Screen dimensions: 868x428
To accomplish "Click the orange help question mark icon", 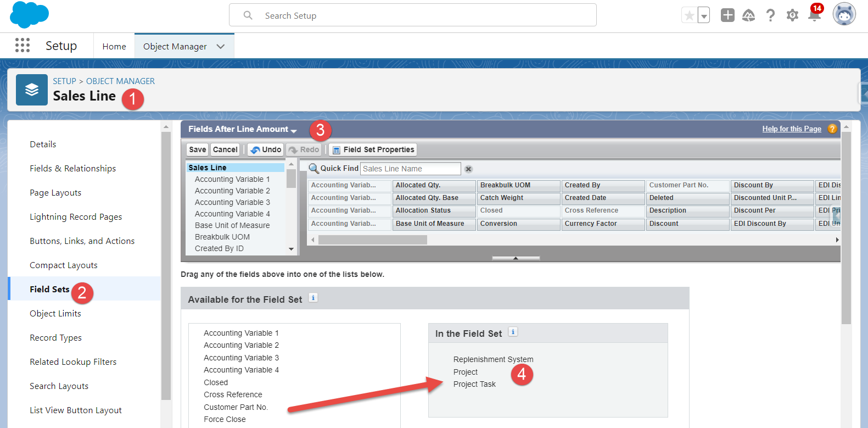I will point(832,129).
